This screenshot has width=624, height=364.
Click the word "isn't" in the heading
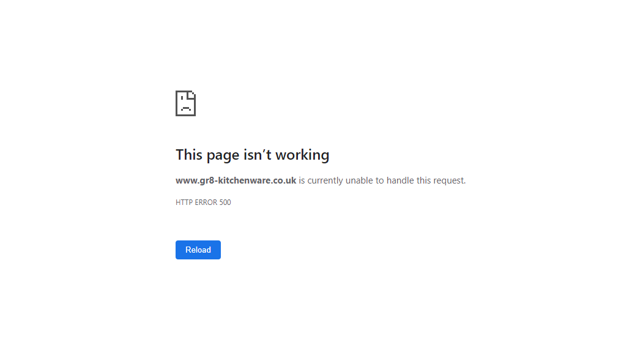[257, 154]
